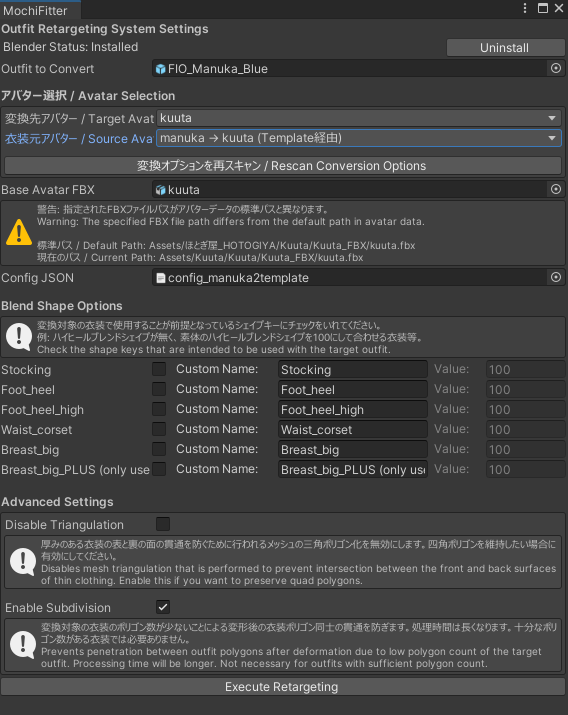568x715 pixels.
Task: Open the MochiFitter window options menu
Action: click(525, 8)
